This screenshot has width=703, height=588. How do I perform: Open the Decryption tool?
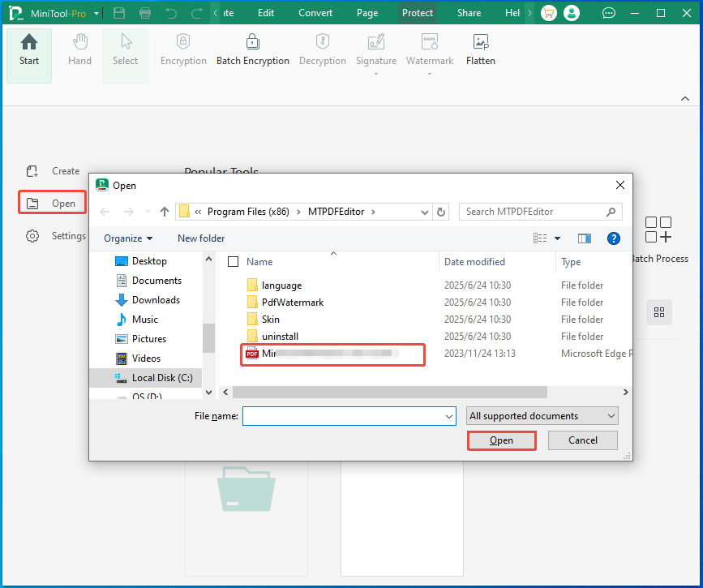click(323, 49)
